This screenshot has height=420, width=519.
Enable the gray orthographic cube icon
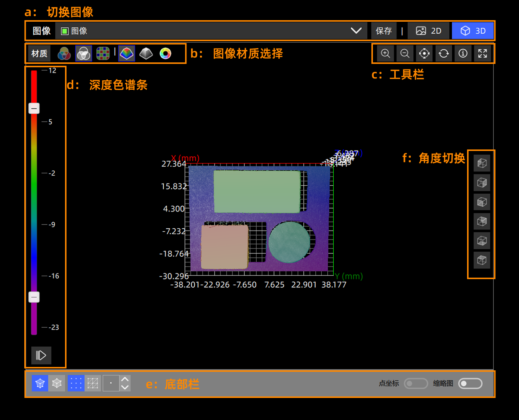click(x=57, y=383)
